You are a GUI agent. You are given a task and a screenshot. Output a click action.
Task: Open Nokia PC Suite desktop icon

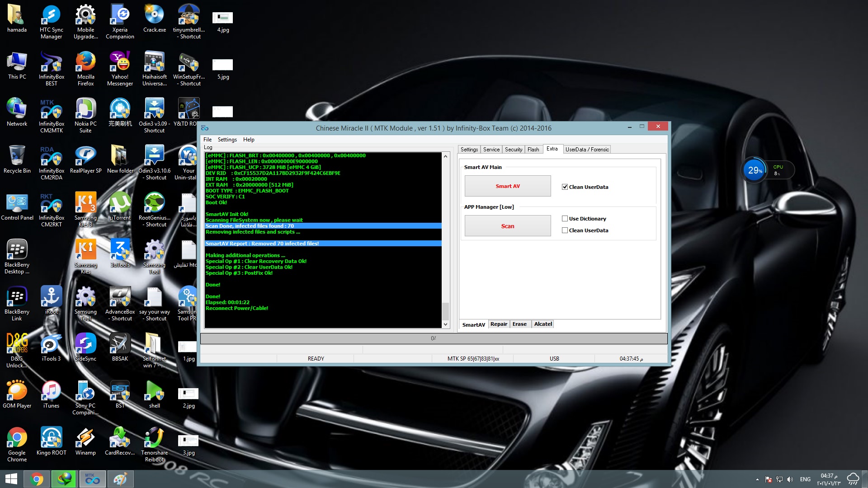tap(85, 115)
